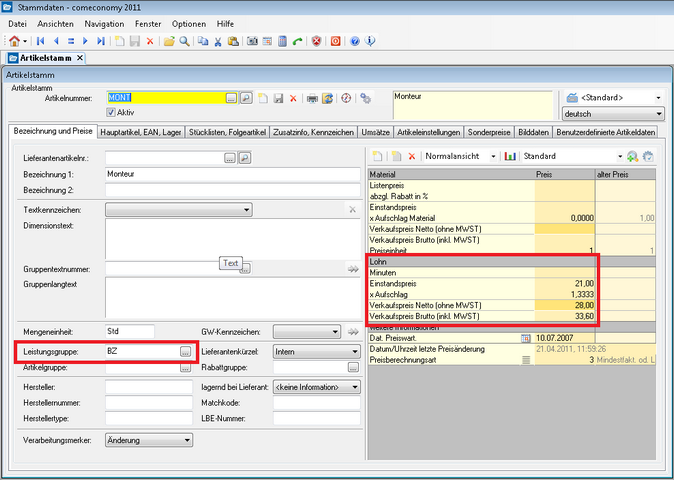Switch to the Sonderpreise tab

point(489,132)
